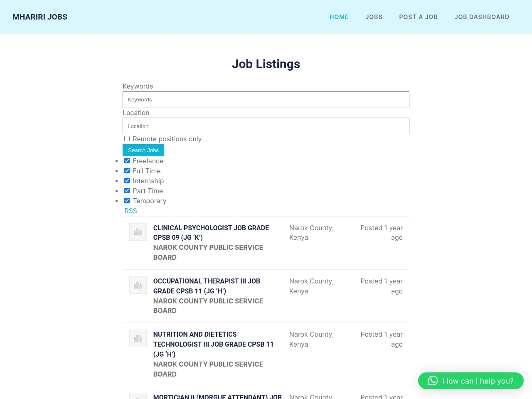Open the RSS feed link
532x399 pixels.
[131, 211]
